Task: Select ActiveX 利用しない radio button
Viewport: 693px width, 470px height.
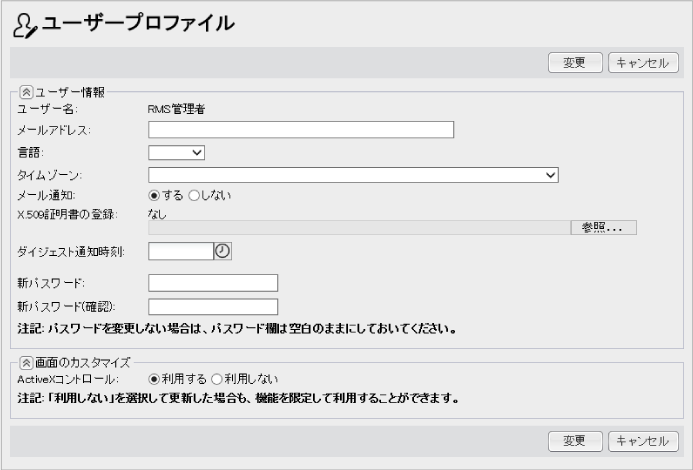Action: click(x=217, y=379)
